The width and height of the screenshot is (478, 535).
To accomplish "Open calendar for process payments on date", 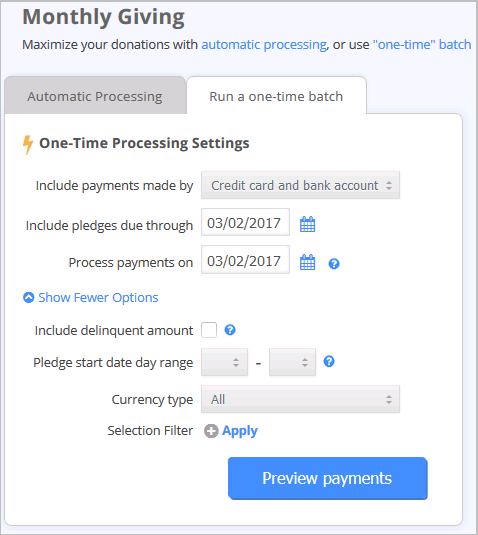I will click(307, 262).
